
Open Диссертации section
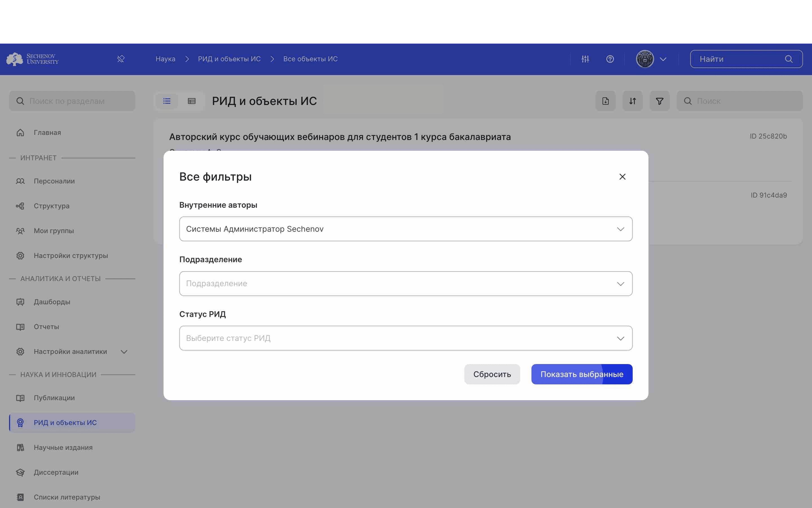72,472
